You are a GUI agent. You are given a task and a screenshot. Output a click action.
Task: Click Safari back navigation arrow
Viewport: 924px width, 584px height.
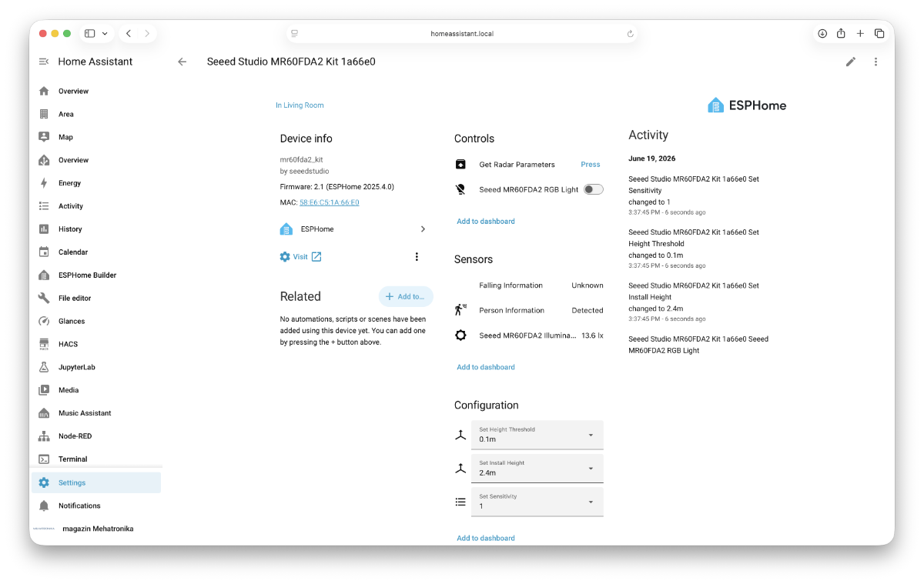129,33
